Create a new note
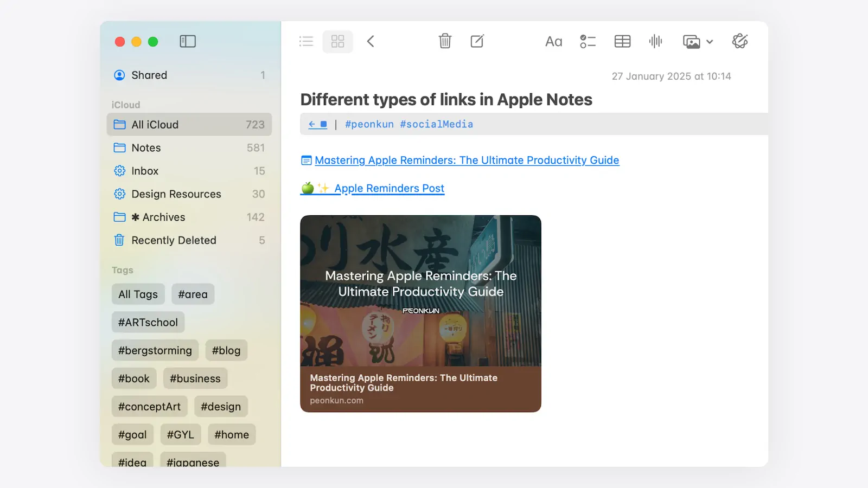Viewport: 868px width, 488px height. click(x=477, y=41)
